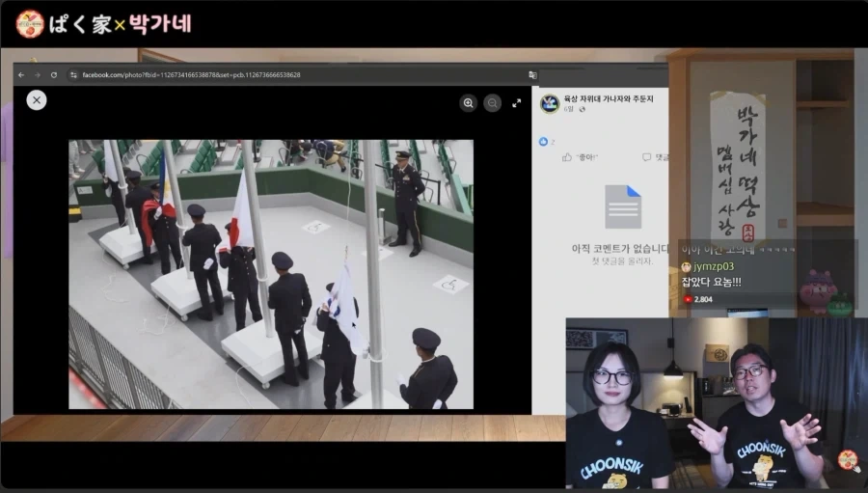Click chat username jymzp03

tap(714, 266)
